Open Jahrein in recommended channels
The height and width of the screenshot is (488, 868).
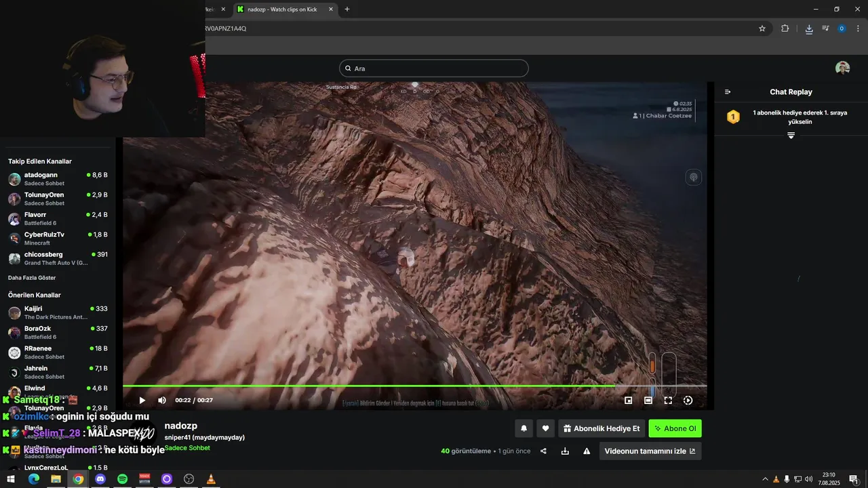tap(58, 372)
